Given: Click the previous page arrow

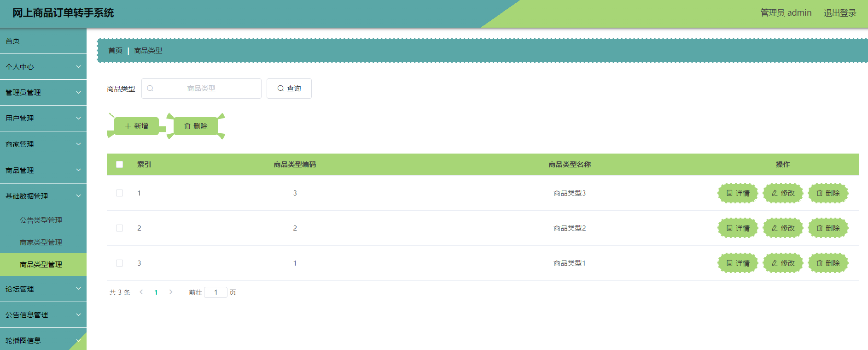Looking at the screenshot, I should (141, 292).
